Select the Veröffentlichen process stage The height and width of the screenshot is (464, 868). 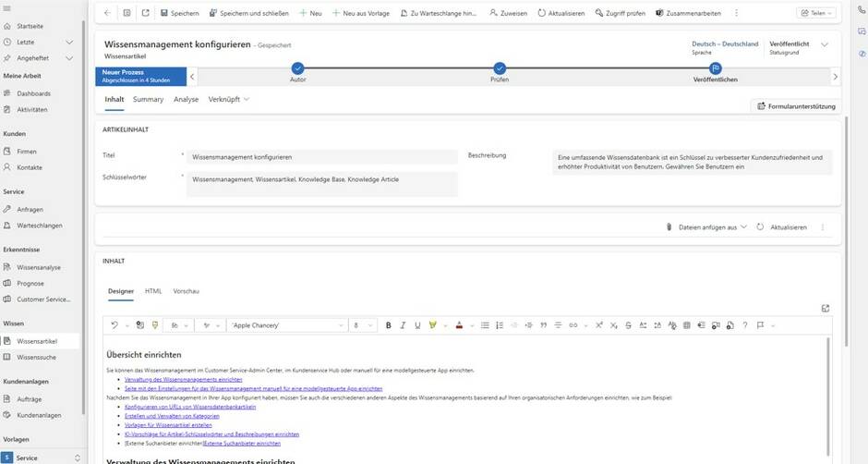(x=716, y=68)
